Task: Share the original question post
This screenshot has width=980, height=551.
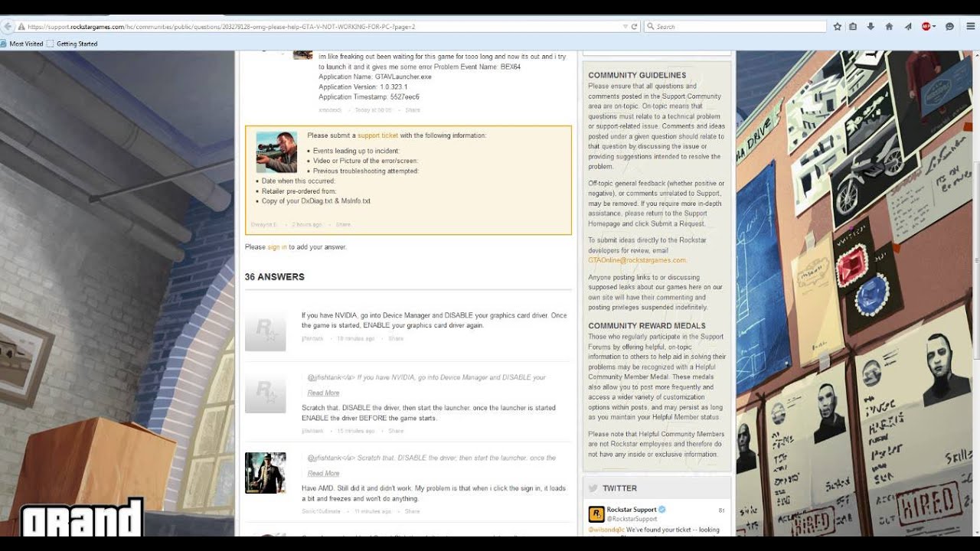Action: 413,110
